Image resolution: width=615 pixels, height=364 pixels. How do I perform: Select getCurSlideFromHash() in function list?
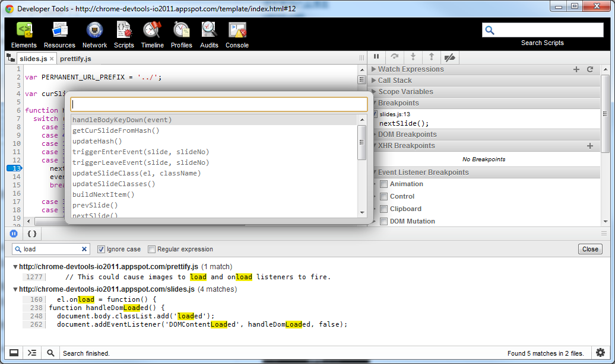click(x=214, y=130)
